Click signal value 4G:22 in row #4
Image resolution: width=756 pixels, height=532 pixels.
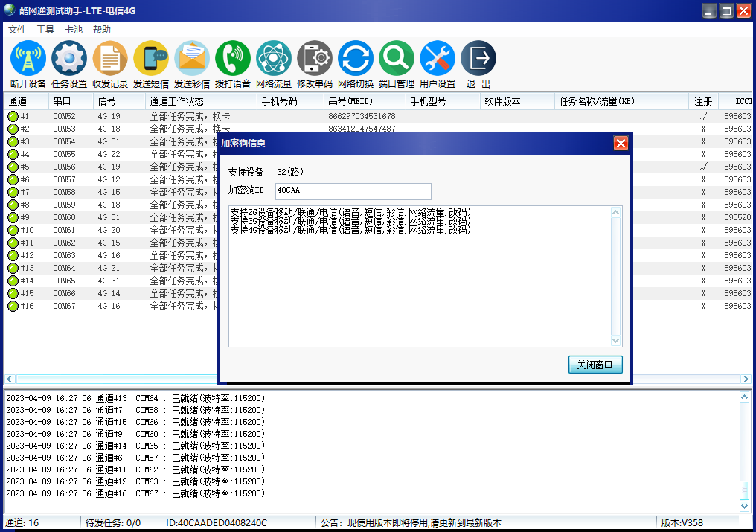point(109,154)
